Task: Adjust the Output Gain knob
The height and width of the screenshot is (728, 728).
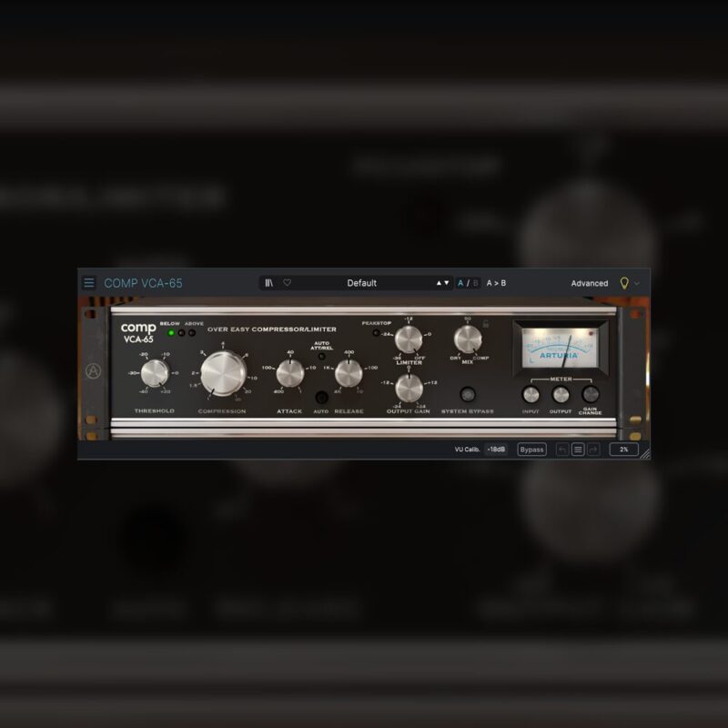Action: pos(409,389)
